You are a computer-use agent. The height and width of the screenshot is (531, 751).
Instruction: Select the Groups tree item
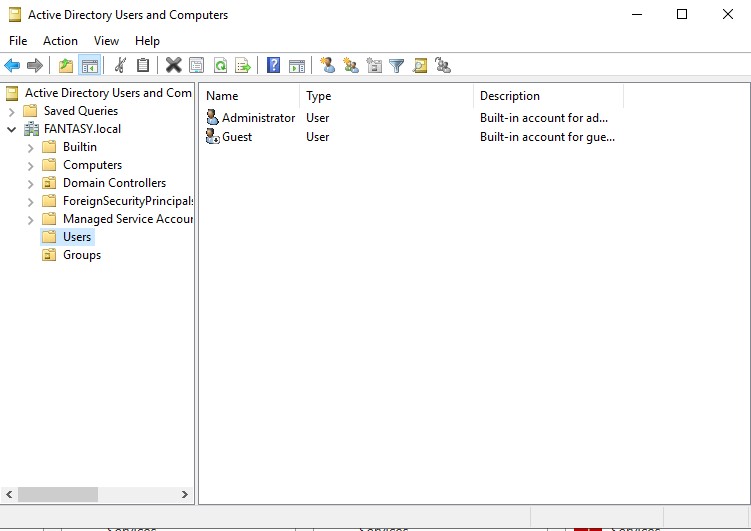tap(82, 255)
